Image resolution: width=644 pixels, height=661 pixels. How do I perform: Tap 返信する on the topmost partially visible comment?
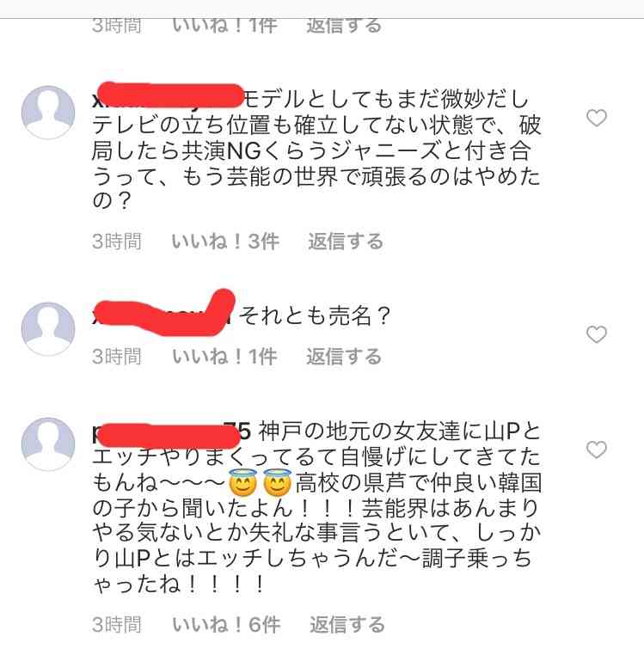[x=344, y=25]
